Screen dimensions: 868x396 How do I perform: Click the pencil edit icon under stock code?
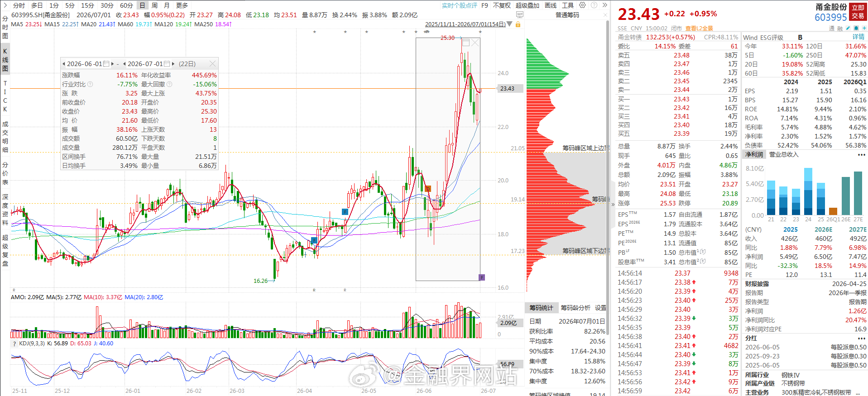(x=848, y=28)
